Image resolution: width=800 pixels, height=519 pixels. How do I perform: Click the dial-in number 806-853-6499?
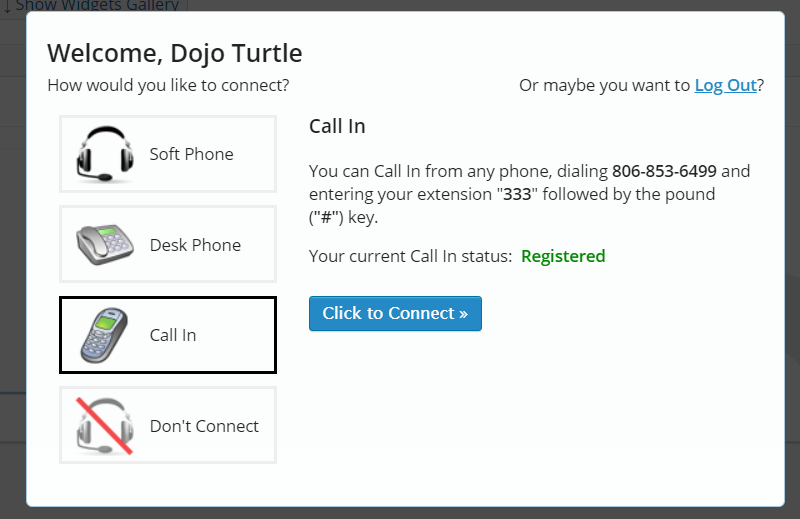coord(664,171)
